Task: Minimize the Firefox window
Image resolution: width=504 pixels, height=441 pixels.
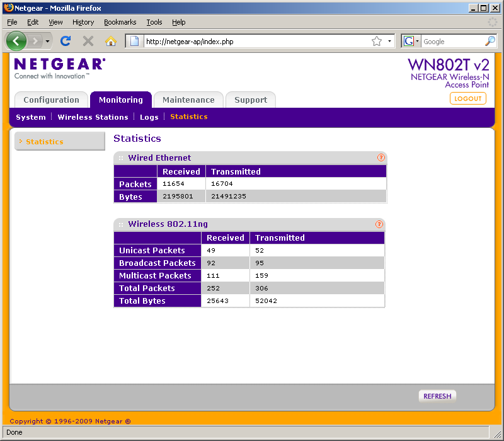Action: pos(472,8)
